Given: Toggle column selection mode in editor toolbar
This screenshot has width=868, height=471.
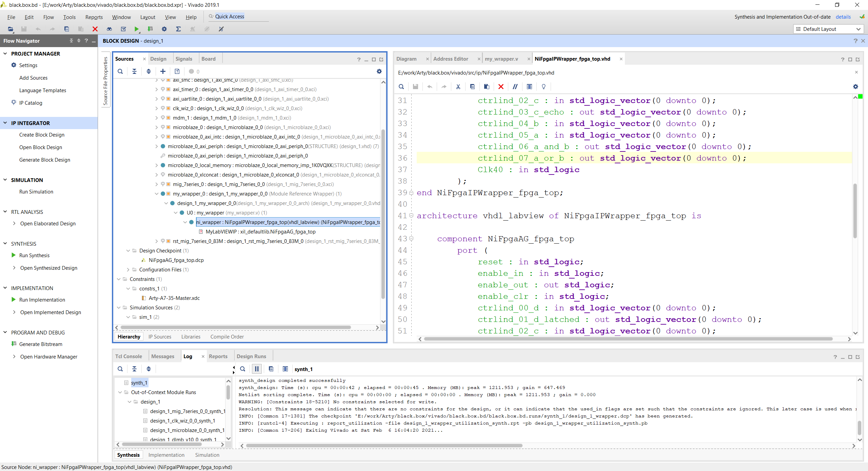Looking at the screenshot, I should [x=529, y=87].
